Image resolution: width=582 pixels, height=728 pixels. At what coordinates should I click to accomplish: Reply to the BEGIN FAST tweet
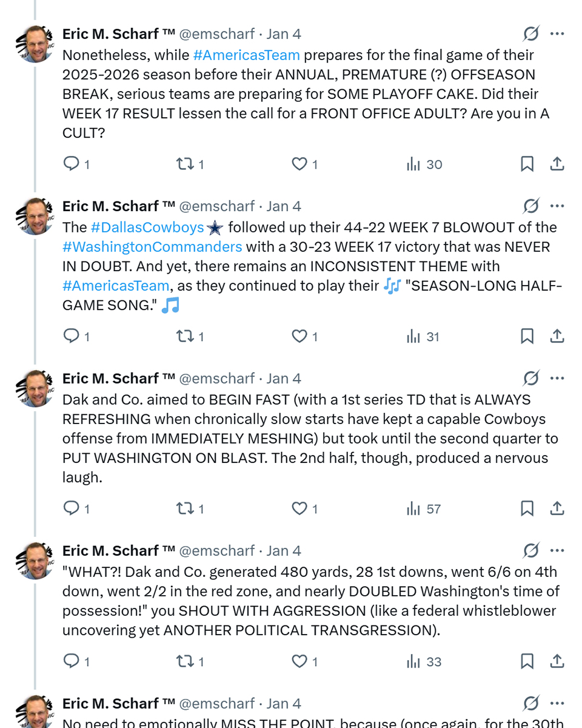click(72, 508)
